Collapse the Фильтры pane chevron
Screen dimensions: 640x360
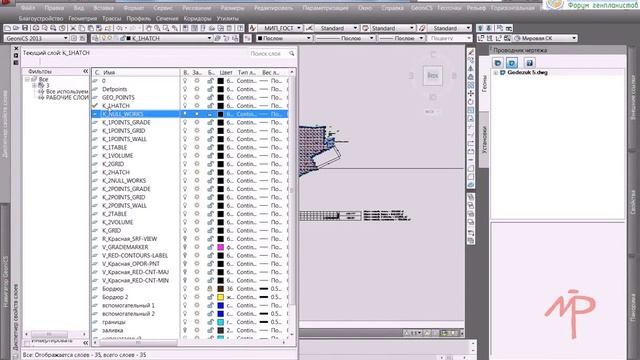tap(85, 71)
